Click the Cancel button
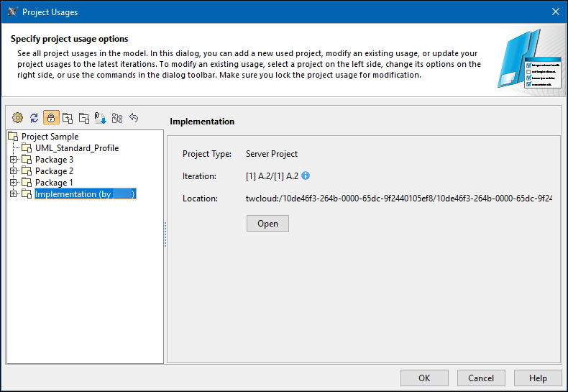The image size is (568, 392). tap(481, 378)
